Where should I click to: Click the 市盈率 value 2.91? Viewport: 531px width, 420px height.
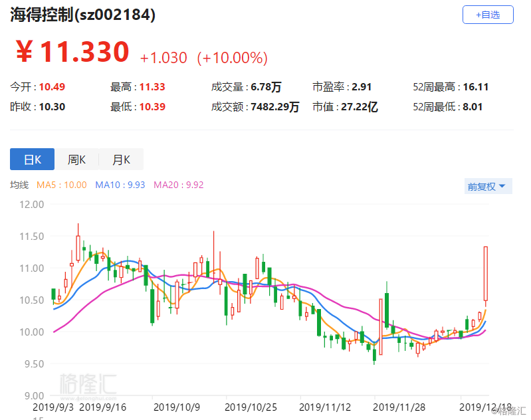pos(362,87)
